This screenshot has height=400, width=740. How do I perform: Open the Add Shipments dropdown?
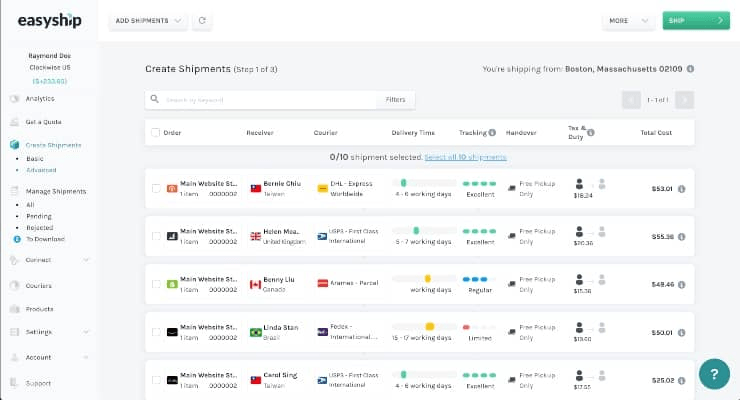[148, 21]
